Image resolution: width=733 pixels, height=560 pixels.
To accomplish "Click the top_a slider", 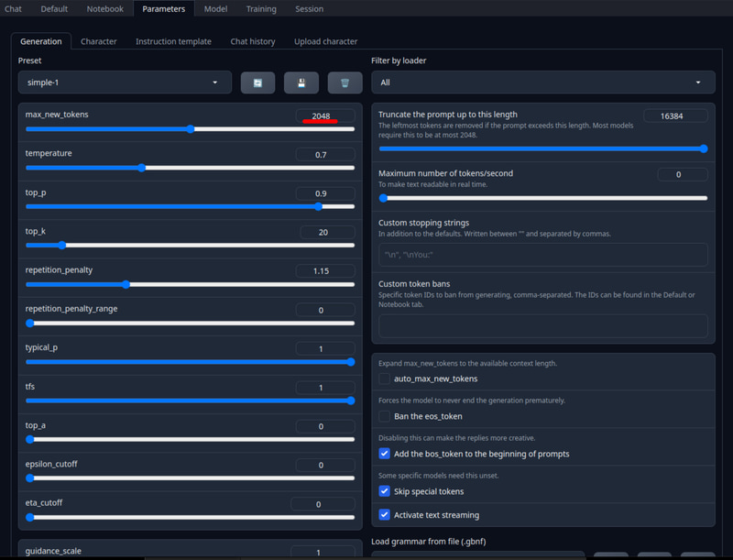I will (x=191, y=439).
